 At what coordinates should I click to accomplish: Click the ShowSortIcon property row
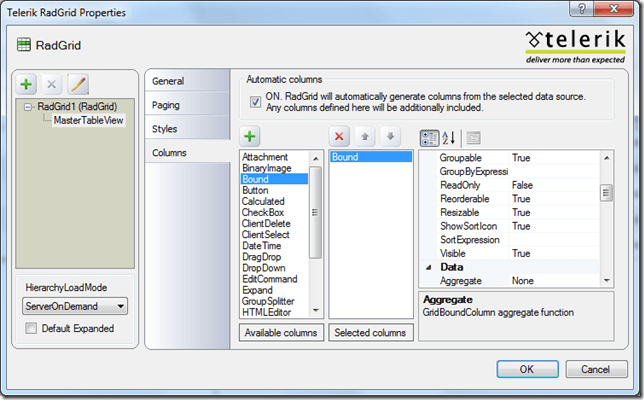[x=518, y=226]
